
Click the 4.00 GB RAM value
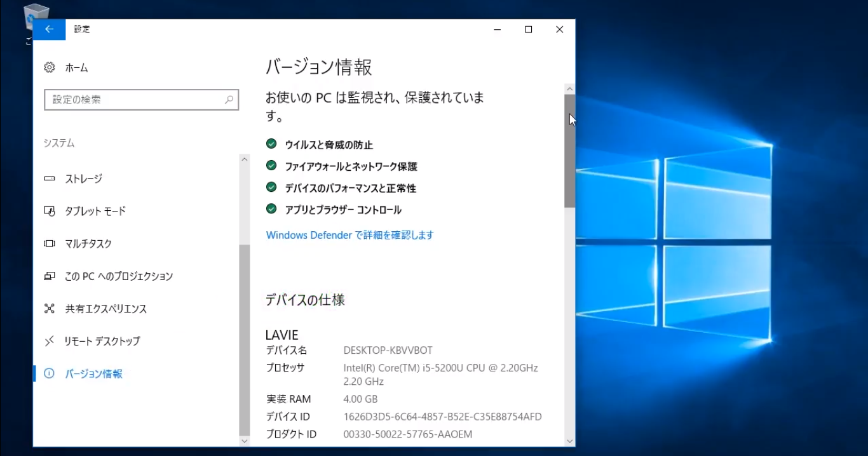(360, 399)
